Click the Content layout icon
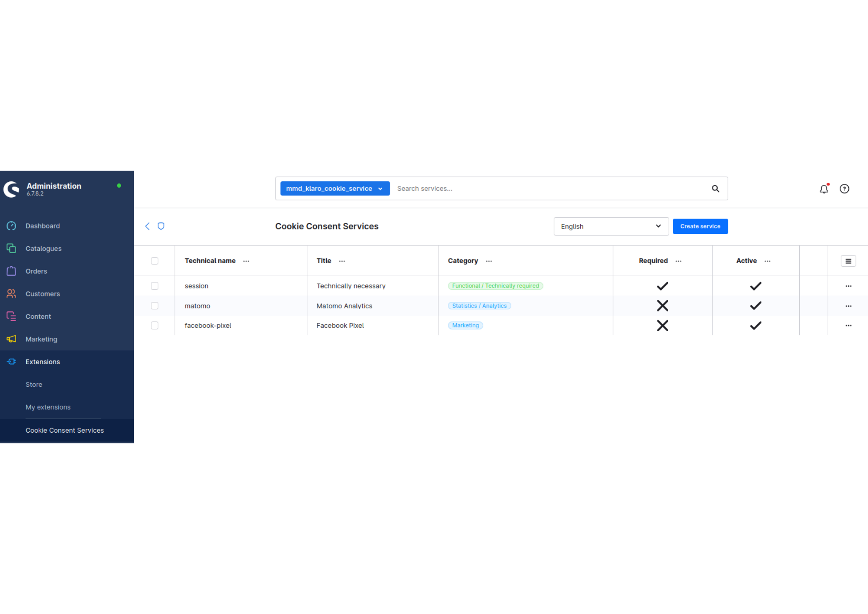868x614 pixels. 11,316
